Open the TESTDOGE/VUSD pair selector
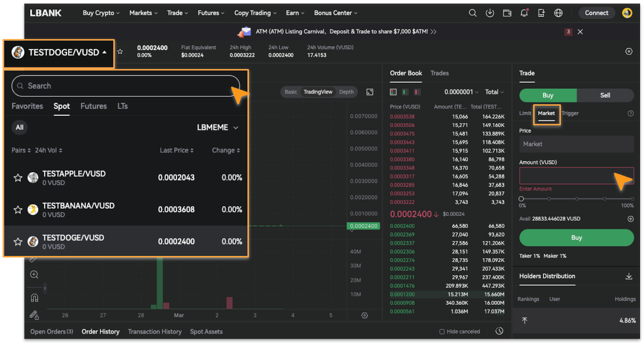Viewport: 644px width, 343px height. [59, 53]
